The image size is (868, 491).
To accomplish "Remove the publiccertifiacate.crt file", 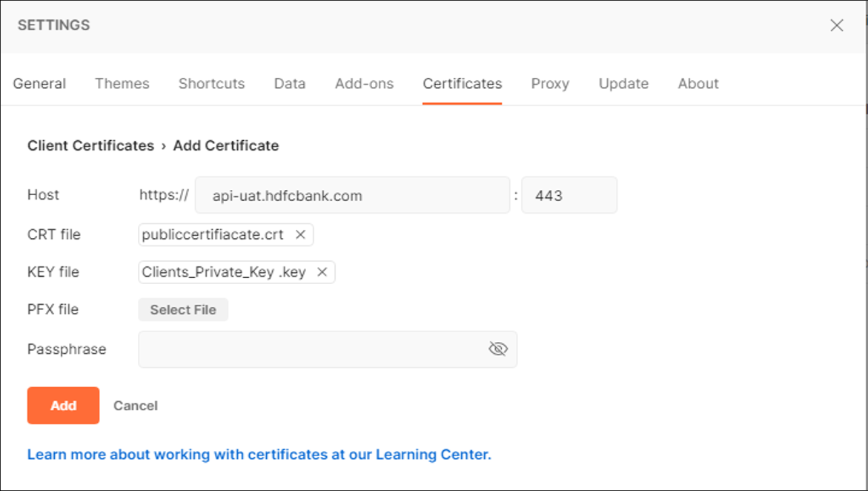I will [300, 234].
